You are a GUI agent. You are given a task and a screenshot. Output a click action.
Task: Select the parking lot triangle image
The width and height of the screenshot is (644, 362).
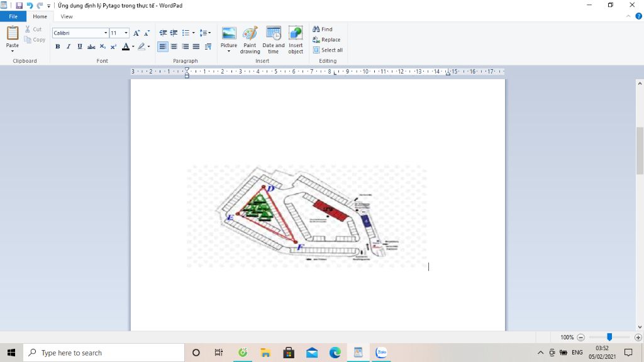(306, 216)
